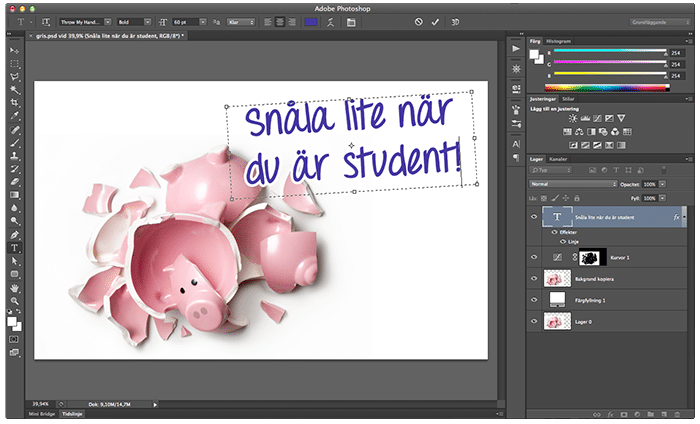Viewport: 700px width, 424px height.
Task: Add a Color Balance adjustment
Action: pyautogui.click(x=579, y=132)
